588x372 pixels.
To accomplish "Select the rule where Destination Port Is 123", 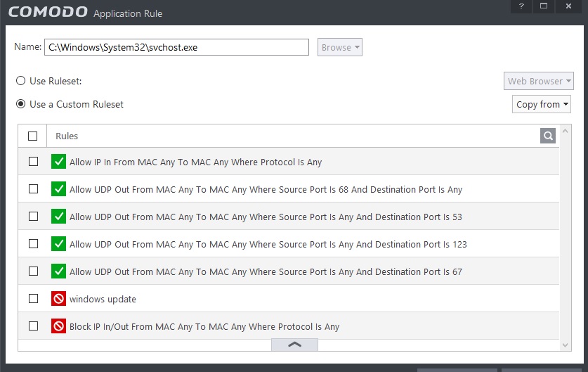I will [268, 245].
